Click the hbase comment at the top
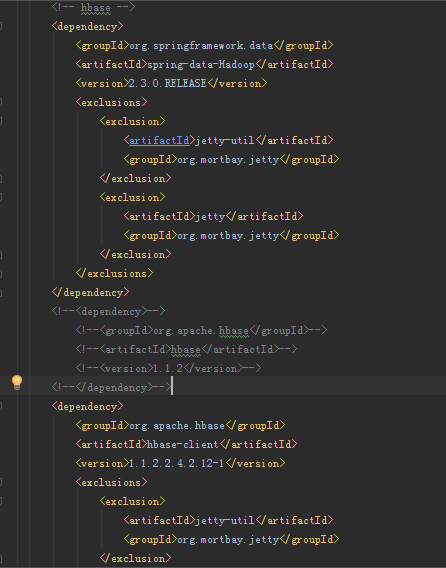Screen dimensions: 446x568 pyautogui.click(x=93, y=7)
